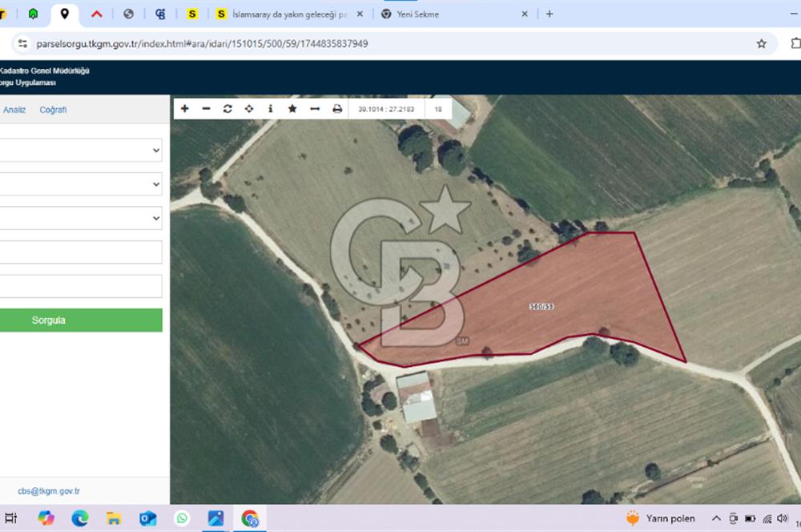
Task: Switch to the globe icon tab
Action: click(128, 14)
